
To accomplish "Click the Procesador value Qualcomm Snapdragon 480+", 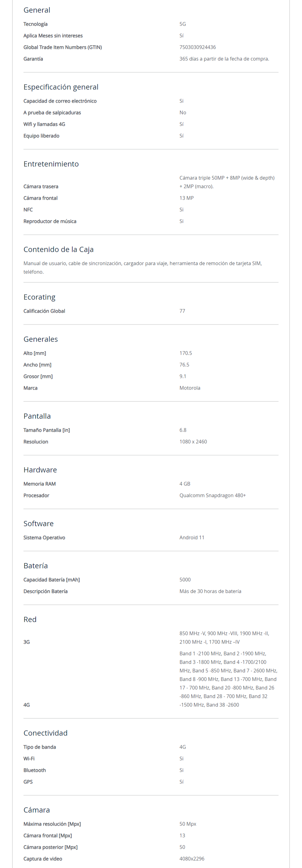I will (x=212, y=495).
